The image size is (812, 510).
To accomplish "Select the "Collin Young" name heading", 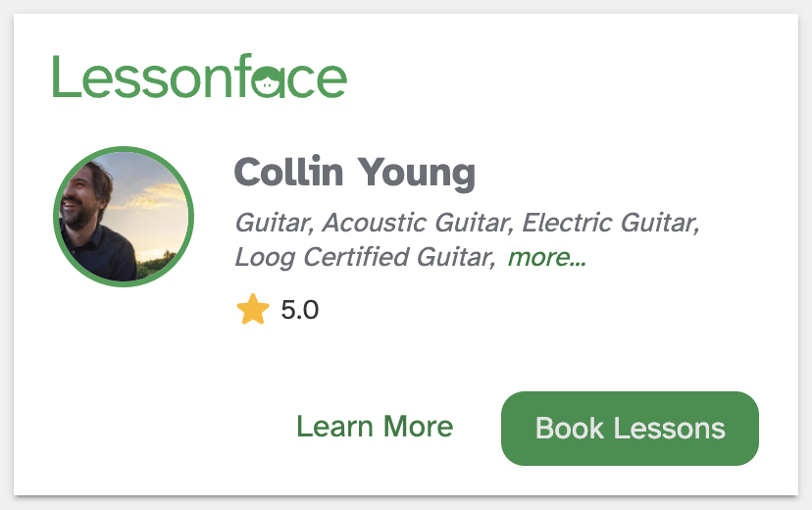I will tap(354, 173).
